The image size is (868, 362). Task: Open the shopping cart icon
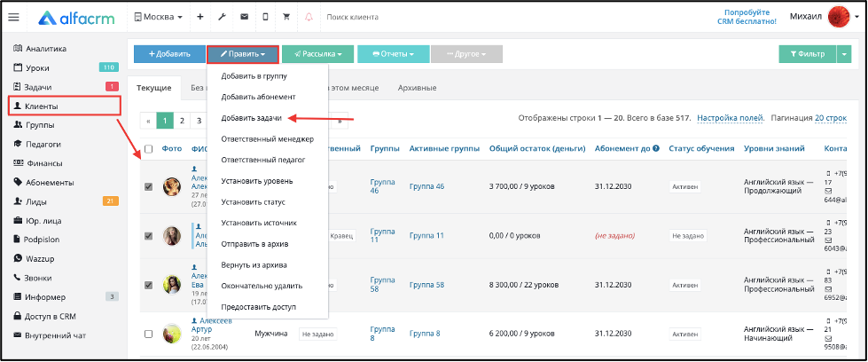point(286,17)
